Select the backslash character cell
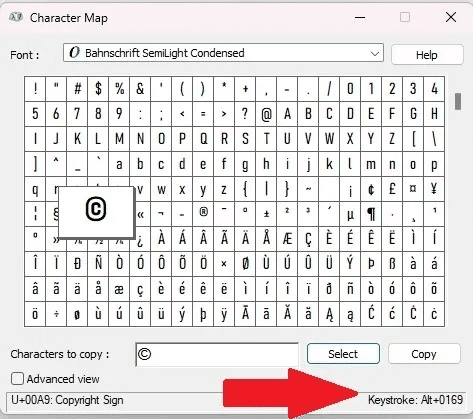 point(434,139)
